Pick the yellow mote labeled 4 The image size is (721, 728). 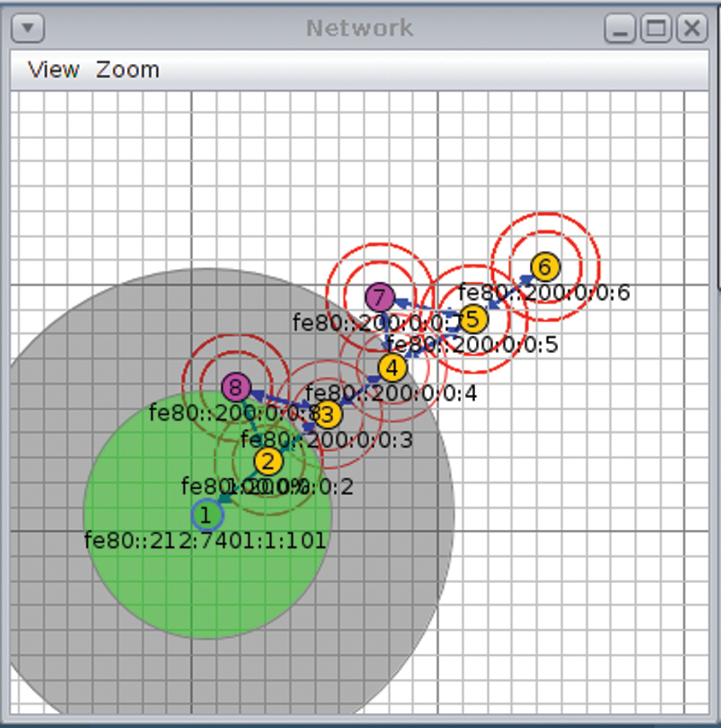coord(392,368)
